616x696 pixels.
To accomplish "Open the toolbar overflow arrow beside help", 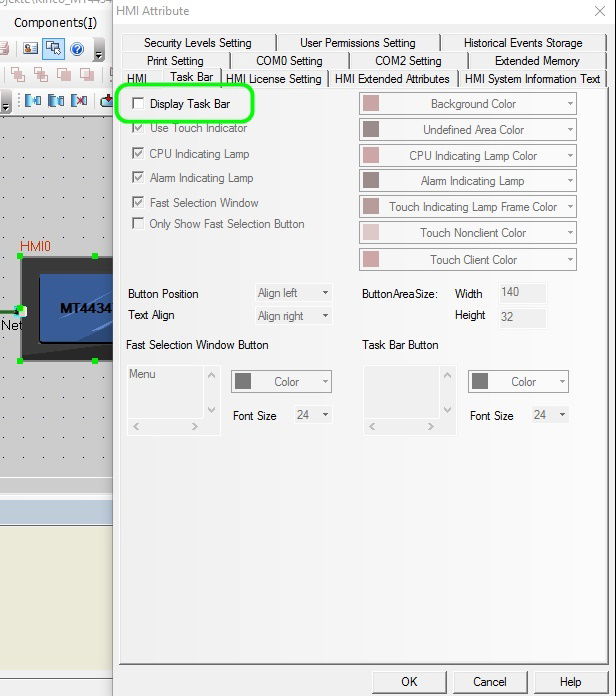I will (99, 49).
